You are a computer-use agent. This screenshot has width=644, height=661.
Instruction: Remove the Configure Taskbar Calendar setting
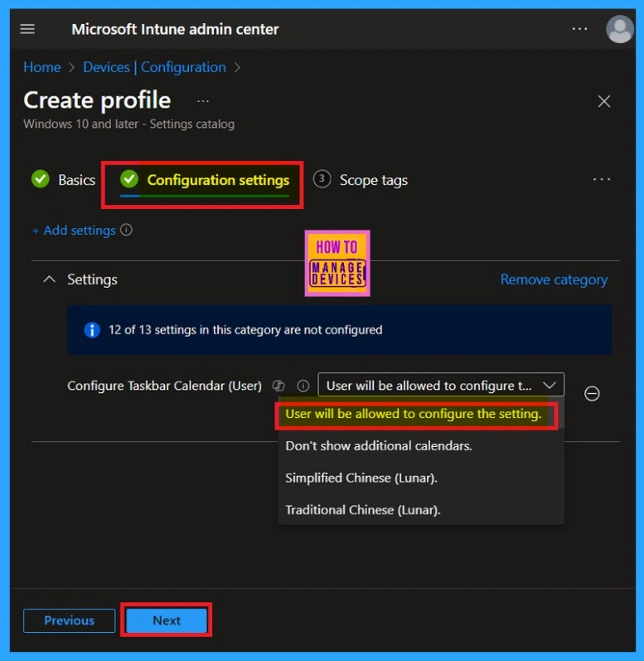(x=592, y=393)
